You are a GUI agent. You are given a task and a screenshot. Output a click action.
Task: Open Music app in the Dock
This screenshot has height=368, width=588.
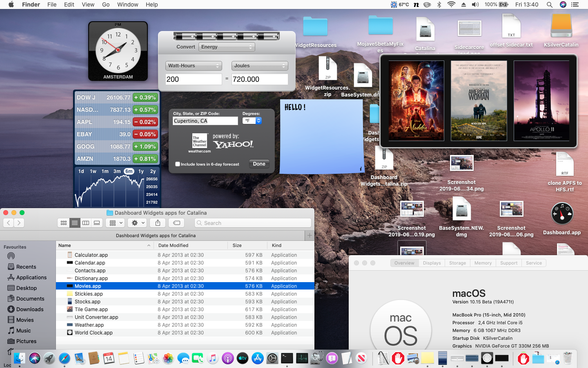click(x=213, y=359)
